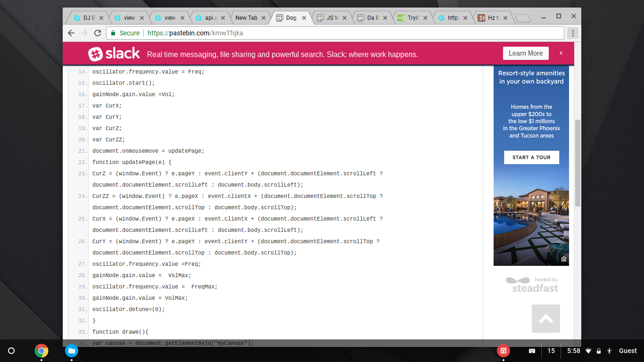Viewport: 644px width, 362px height.
Task: Click the URL address bar
Action: pyautogui.click(x=335, y=33)
